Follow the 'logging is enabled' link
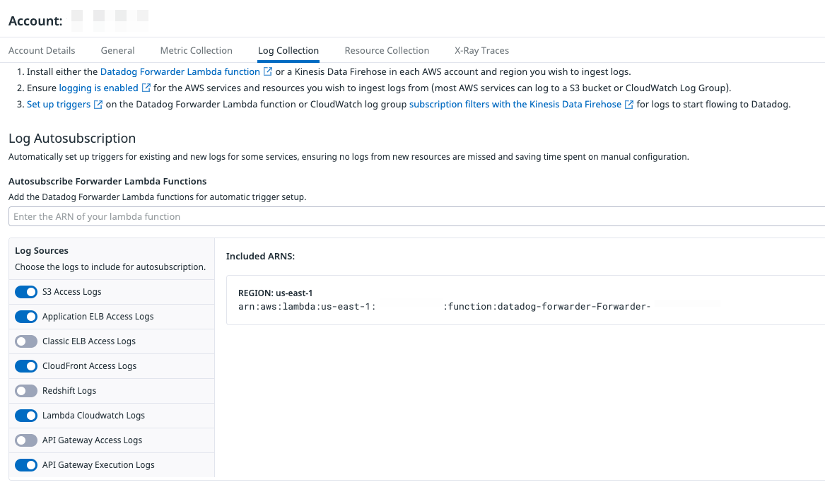The height and width of the screenshot is (504, 825). (x=98, y=88)
